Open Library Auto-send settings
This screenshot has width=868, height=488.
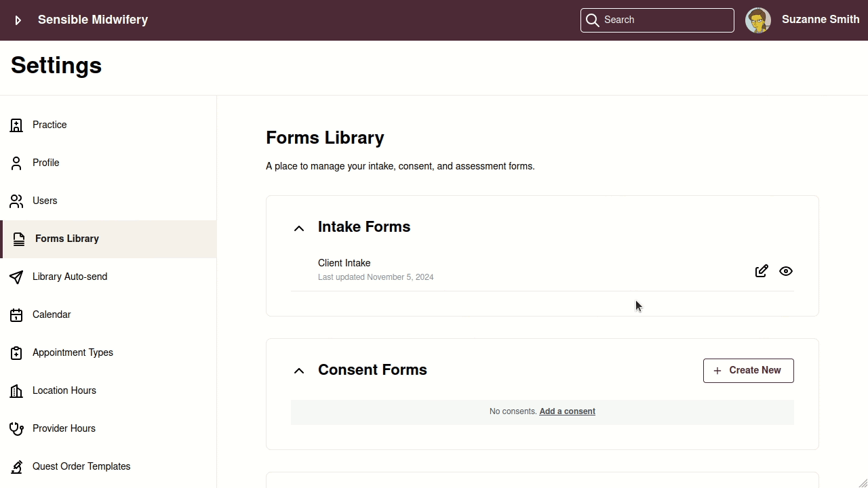[108, 277]
